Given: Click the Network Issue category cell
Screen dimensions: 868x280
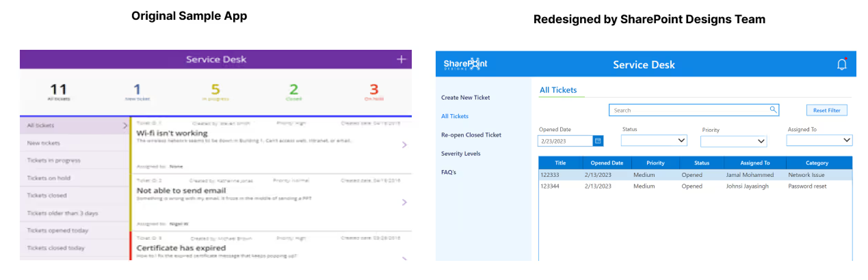Looking at the screenshot, I should coord(806,175).
